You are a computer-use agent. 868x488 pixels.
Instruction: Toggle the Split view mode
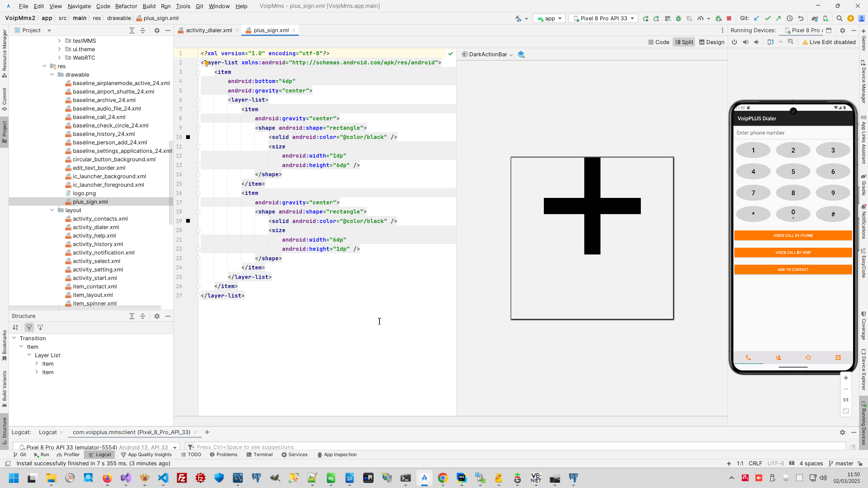pos(684,42)
